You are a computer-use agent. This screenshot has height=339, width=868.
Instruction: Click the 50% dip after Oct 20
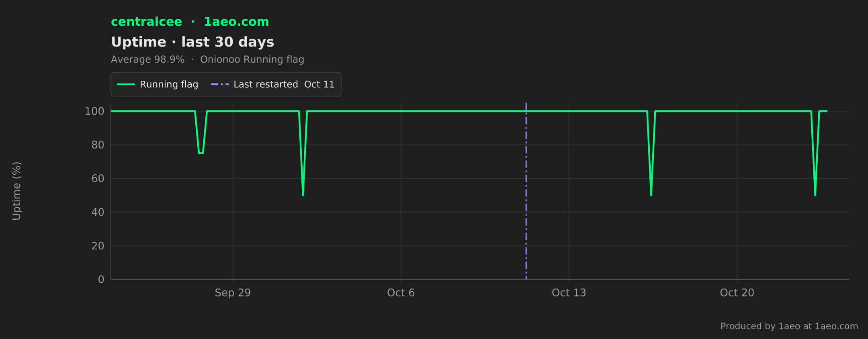[x=815, y=195]
